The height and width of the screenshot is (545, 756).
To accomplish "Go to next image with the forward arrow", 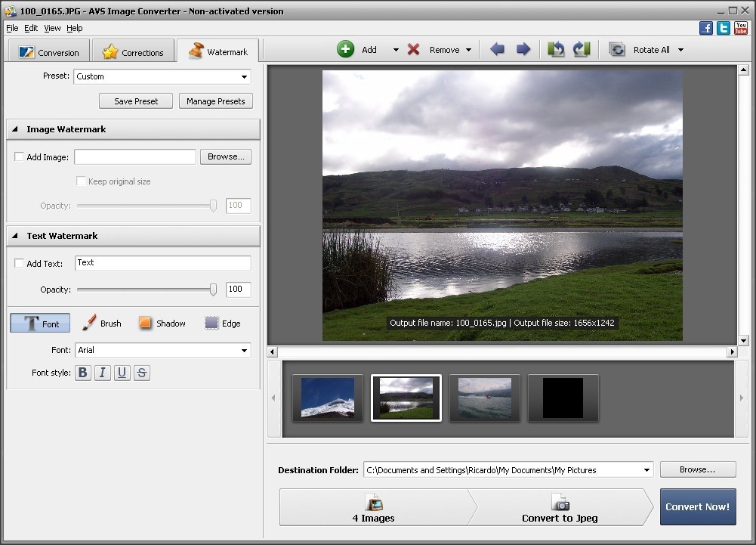I will 523,48.
